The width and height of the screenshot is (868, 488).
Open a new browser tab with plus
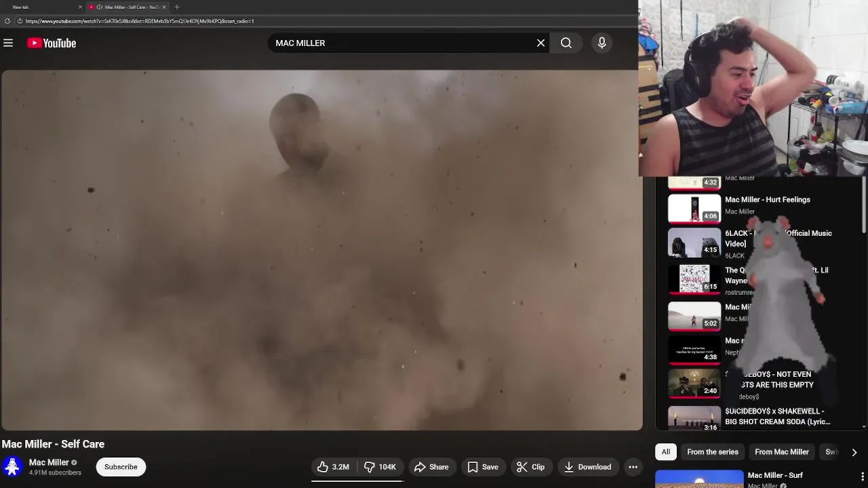point(176,7)
